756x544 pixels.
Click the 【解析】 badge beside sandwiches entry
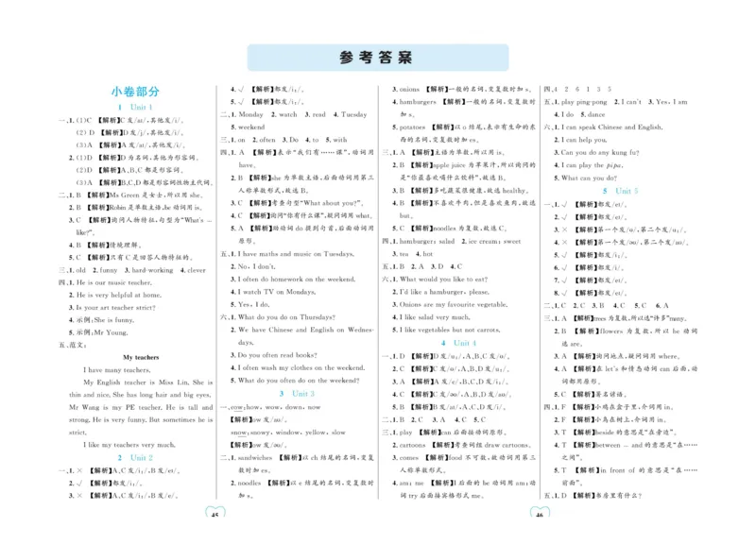[291, 458]
